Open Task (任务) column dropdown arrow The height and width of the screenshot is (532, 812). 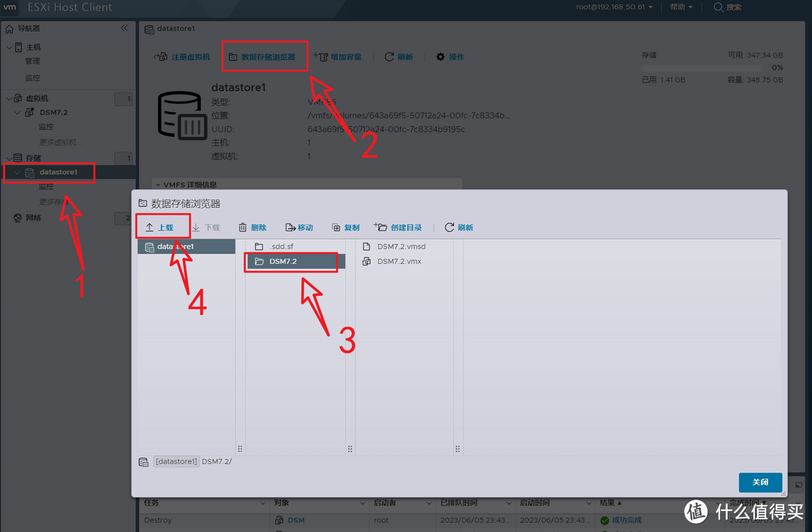262,503
